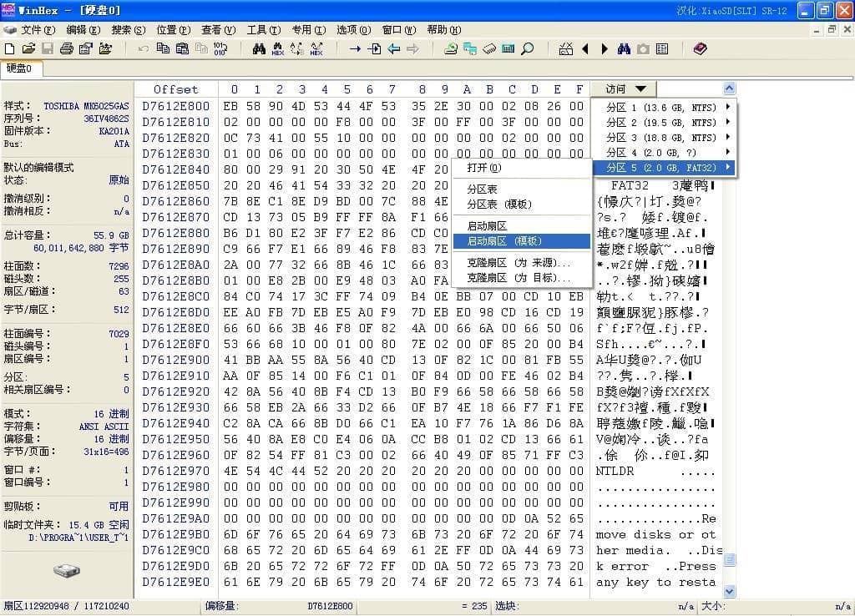This screenshot has width=855, height=616.
Task: Click the NTLDR text in ASCII column
Action: coord(615,471)
